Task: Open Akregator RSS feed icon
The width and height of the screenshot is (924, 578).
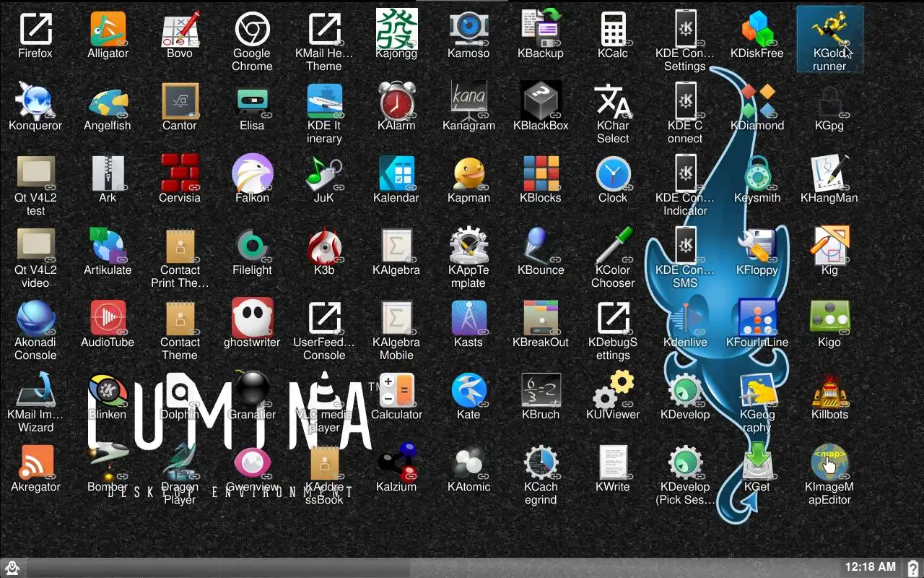Action: (35, 462)
